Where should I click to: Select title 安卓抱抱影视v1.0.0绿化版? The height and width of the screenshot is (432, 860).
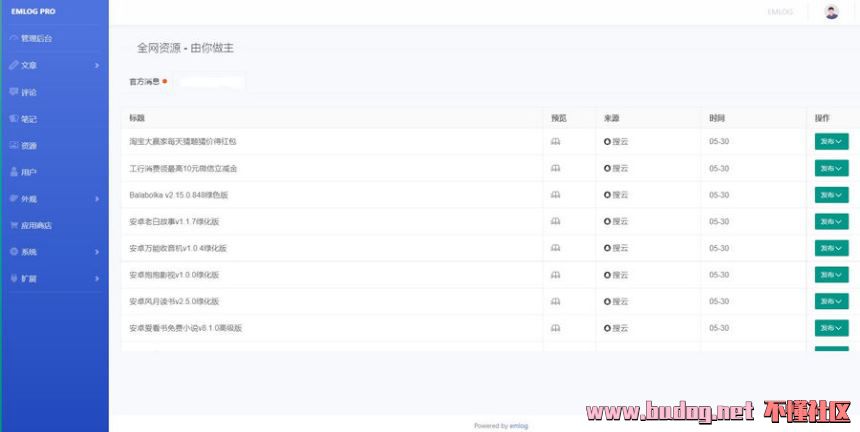click(174, 275)
